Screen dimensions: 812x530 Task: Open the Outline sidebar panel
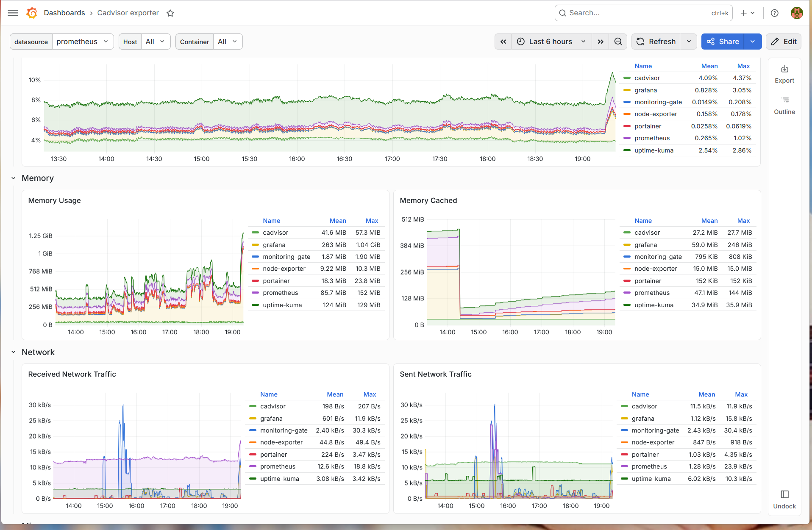(784, 105)
